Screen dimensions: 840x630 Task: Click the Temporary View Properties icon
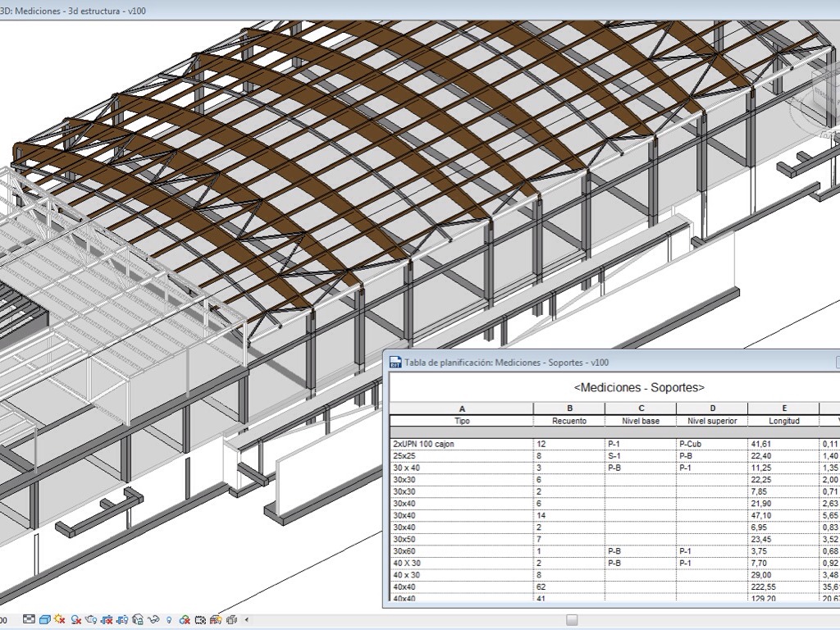[x=200, y=619]
